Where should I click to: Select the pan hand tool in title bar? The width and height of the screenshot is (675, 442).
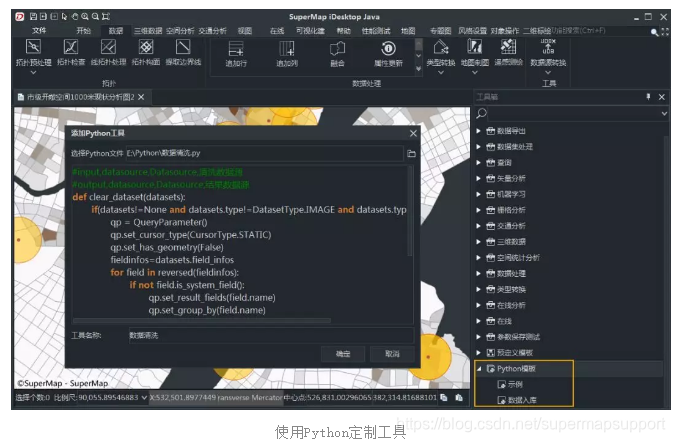75,16
